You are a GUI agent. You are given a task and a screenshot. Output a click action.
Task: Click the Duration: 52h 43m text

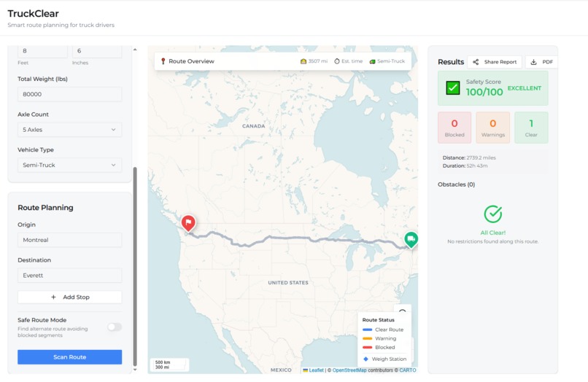(x=465, y=165)
